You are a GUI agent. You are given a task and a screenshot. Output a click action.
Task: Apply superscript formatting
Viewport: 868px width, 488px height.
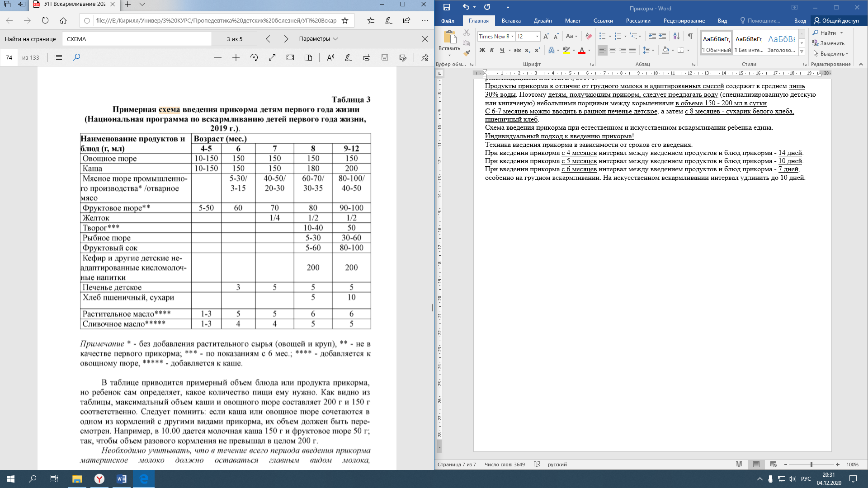[538, 50]
